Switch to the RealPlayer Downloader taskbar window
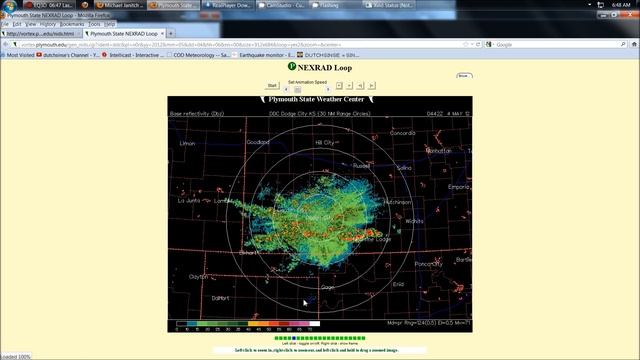 pos(229,5)
